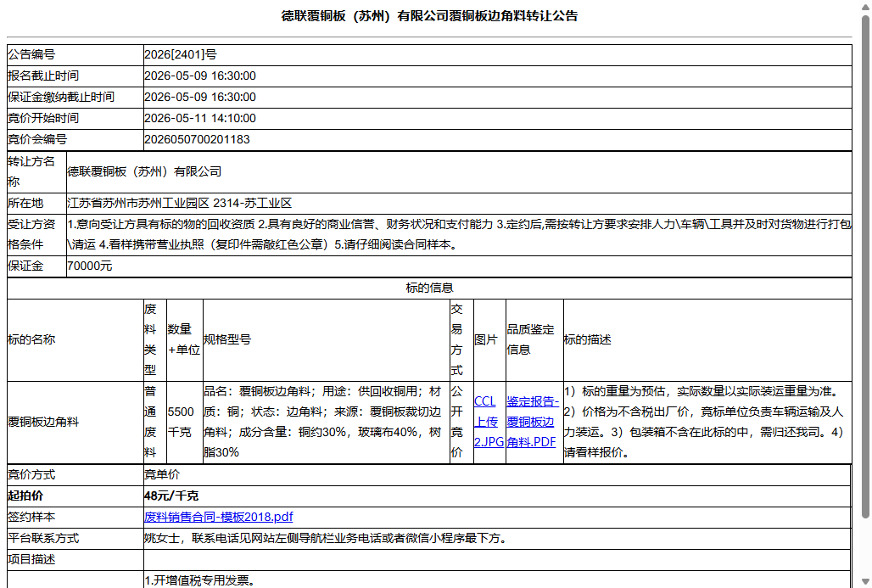This screenshot has width=872, height=588.
Task: Click the 报名截止时间 value 2026-05-09 16:30:00
Action: click(x=200, y=76)
